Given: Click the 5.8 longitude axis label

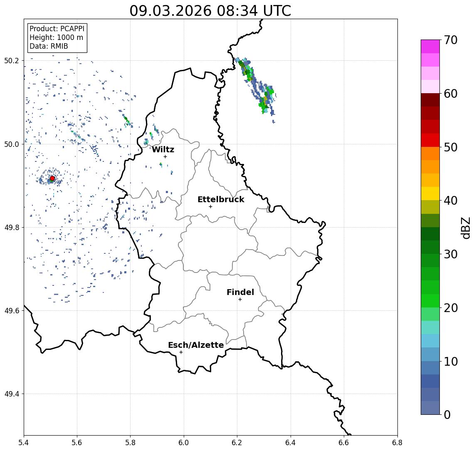Looking at the screenshot, I should (x=131, y=443).
